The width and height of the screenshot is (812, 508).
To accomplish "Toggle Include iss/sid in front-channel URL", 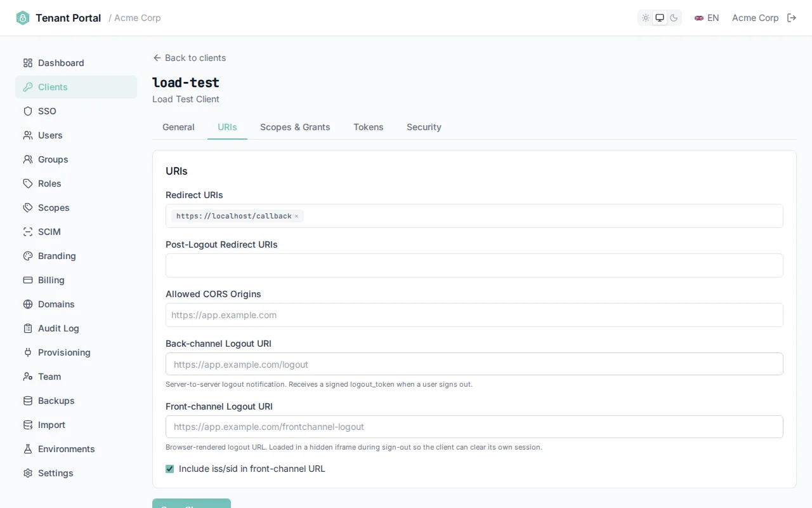I will tap(169, 469).
